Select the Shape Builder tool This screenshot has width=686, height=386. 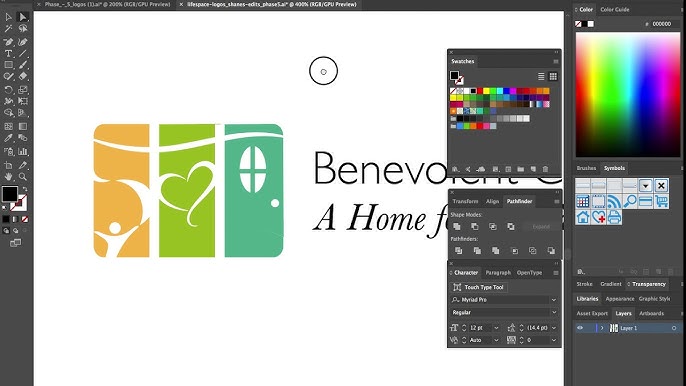(x=8, y=113)
